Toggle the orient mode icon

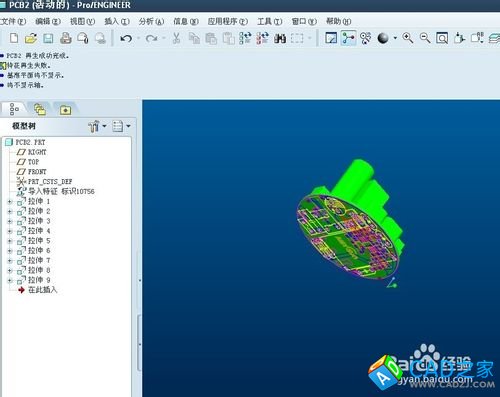point(366,38)
